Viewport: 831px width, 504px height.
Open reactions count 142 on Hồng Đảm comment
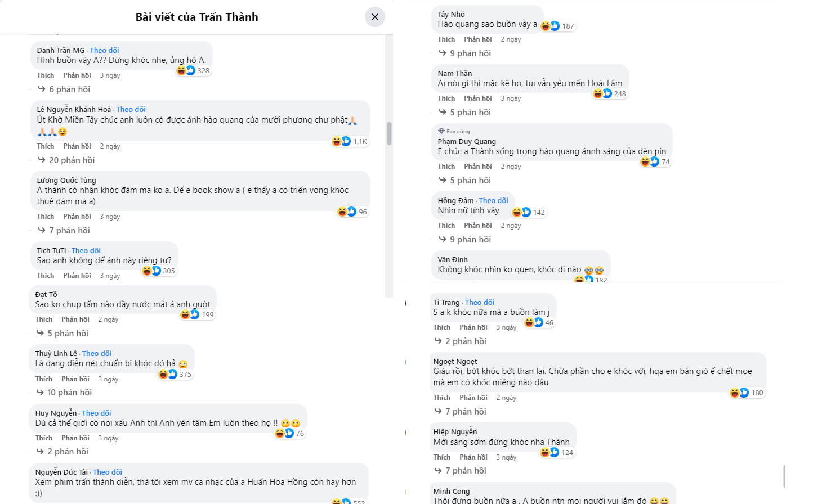tap(529, 213)
